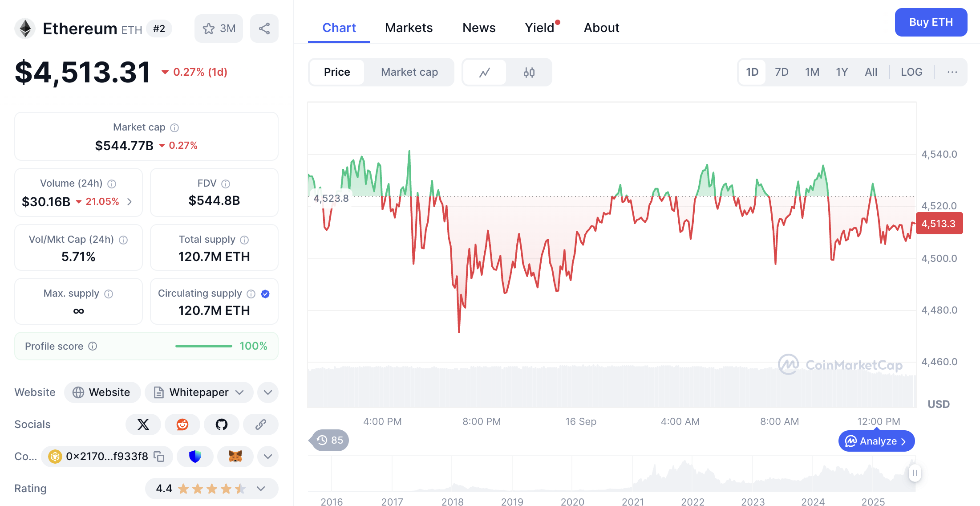Open the Yield tab

pos(540,28)
